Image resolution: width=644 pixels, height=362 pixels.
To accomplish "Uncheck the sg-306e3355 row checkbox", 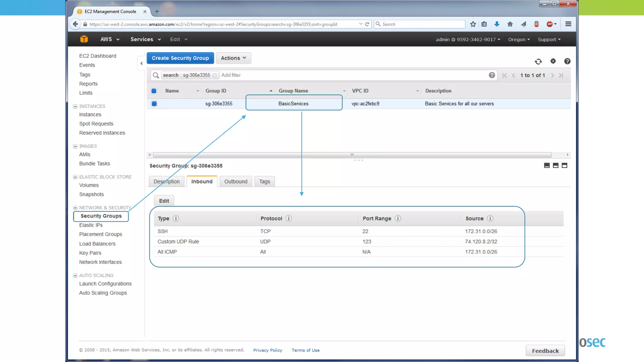I will [154, 104].
